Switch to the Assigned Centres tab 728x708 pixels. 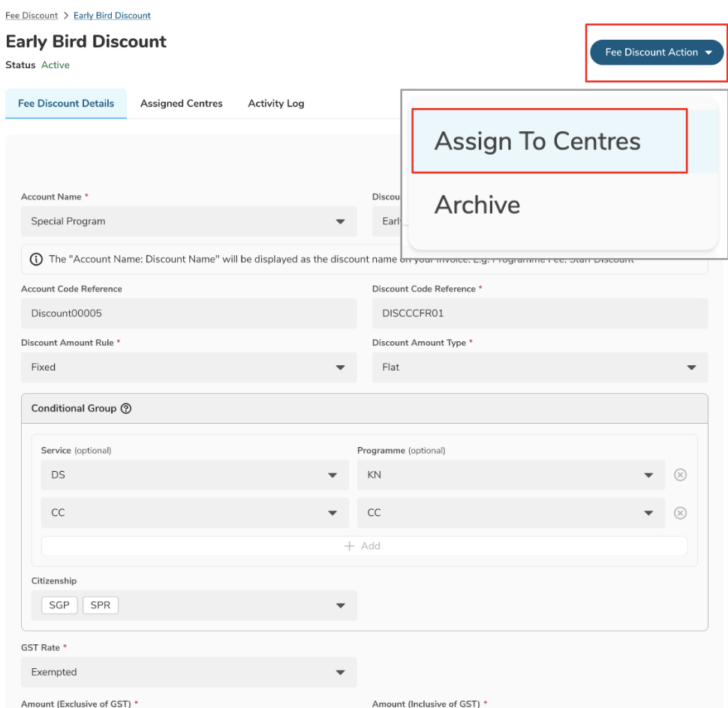tap(181, 103)
